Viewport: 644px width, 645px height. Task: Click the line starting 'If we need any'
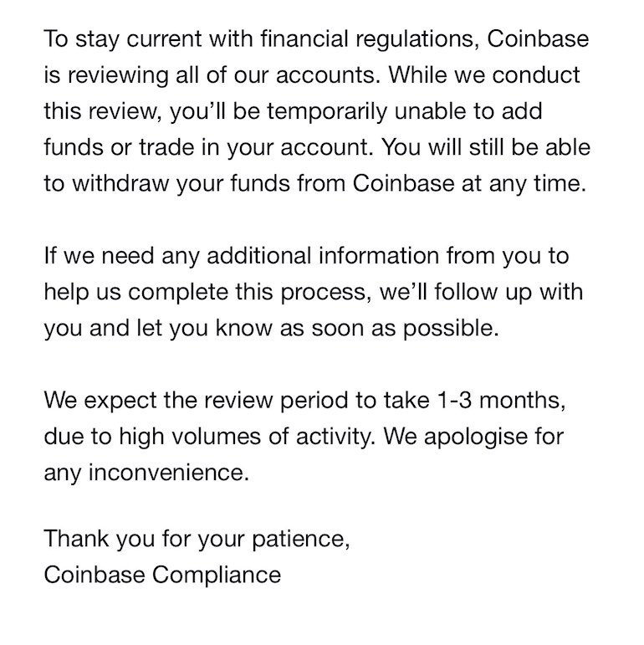(x=306, y=258)
